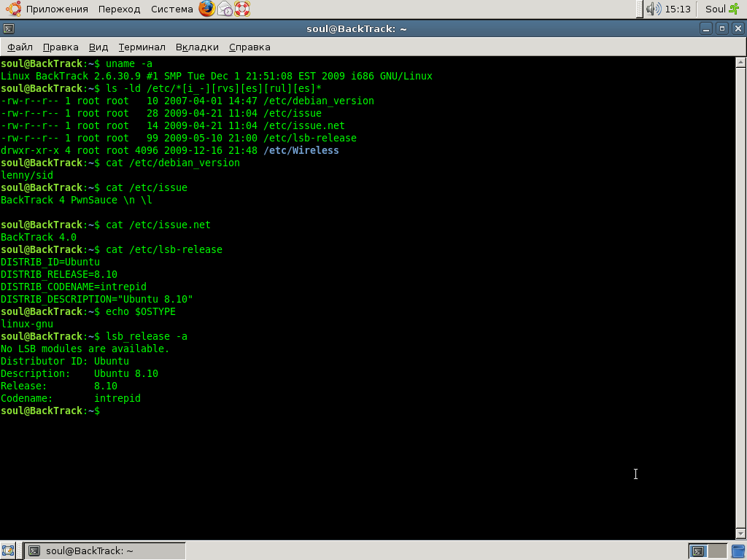This screenshot has width=747, height=560.
Task: Click the green running-man user icon
Action: [734, 9]
